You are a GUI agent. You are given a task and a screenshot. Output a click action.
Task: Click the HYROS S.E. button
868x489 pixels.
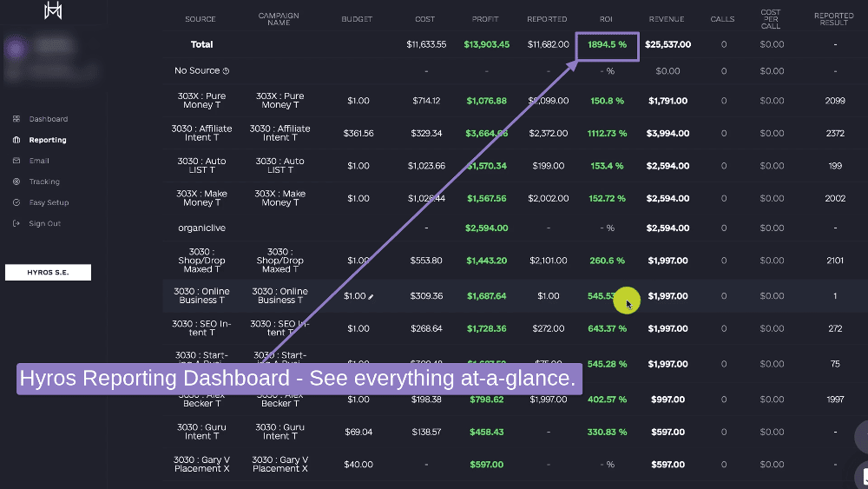[x=48, y=273]
